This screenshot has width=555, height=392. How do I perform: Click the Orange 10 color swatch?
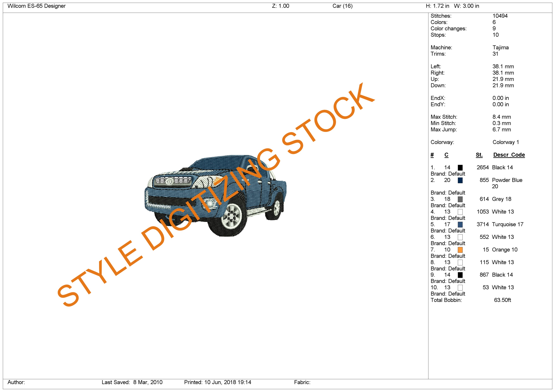(460, 250)
